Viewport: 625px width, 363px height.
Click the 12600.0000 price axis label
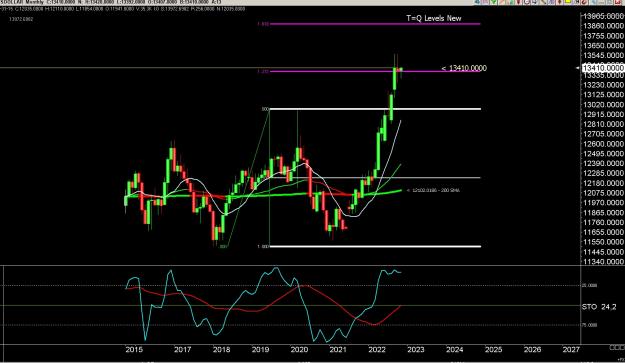coord(603,144)
